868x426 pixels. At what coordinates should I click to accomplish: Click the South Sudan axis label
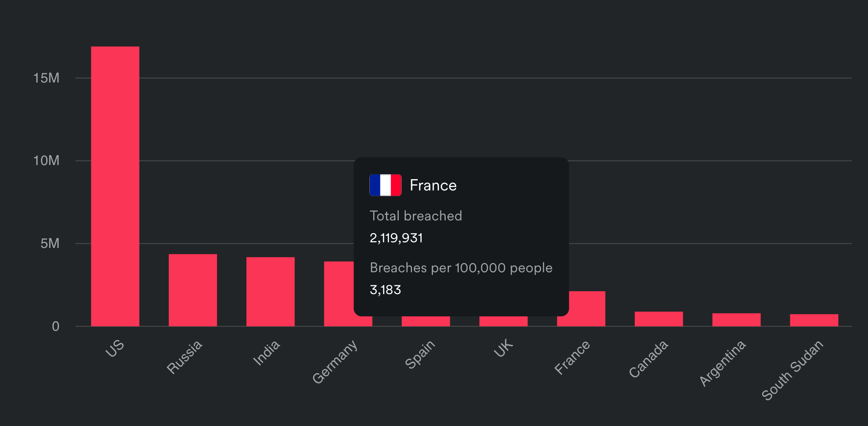click(793, 370)
